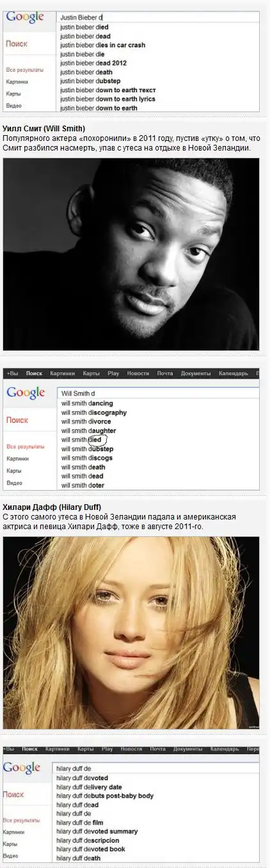
Task: Open Календарь in the Will Smith top bar
Action: (x=233, y=373)
